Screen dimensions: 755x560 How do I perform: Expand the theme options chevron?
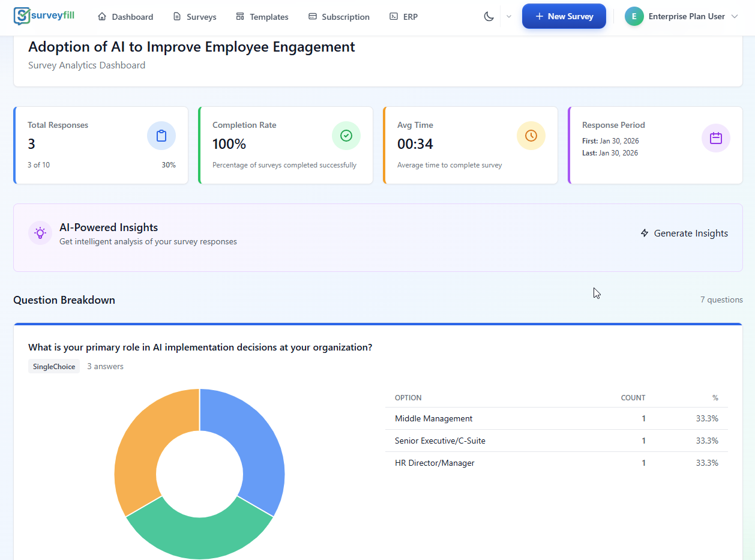(x=509, y=17)
